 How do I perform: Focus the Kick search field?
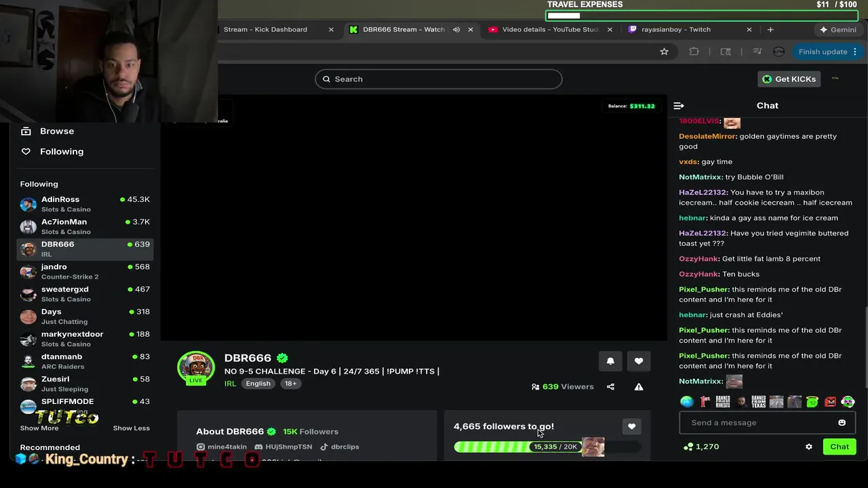pos(438,79)
